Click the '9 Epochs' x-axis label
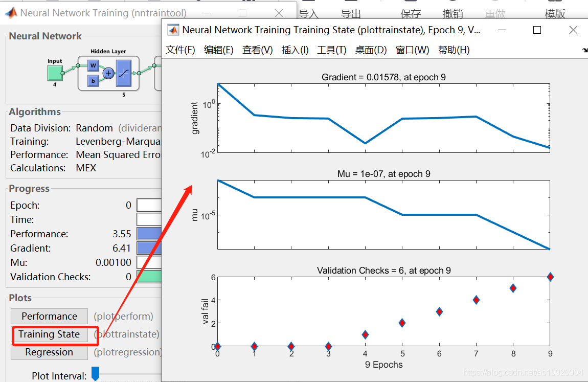 point(383,365)
